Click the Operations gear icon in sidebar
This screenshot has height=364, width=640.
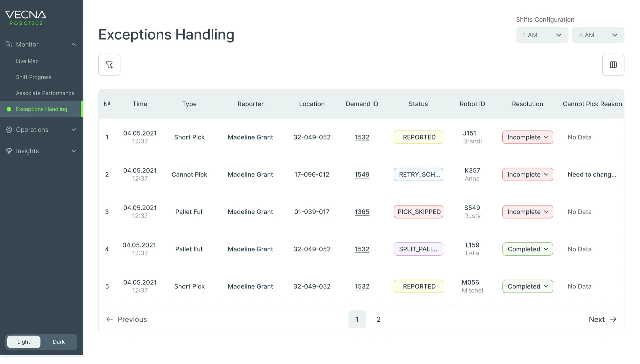[9, 130]
